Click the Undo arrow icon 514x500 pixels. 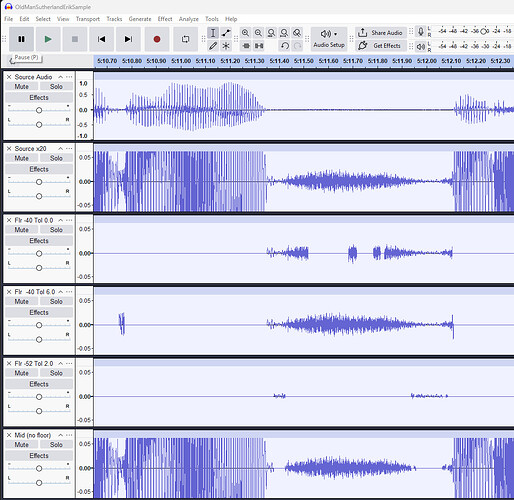coord(284,46)
